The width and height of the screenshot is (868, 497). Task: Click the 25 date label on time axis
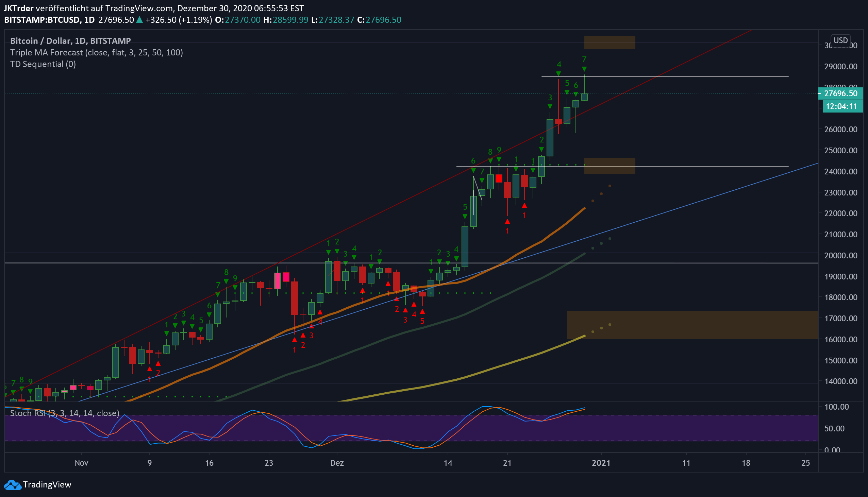(x=805, y=463)
